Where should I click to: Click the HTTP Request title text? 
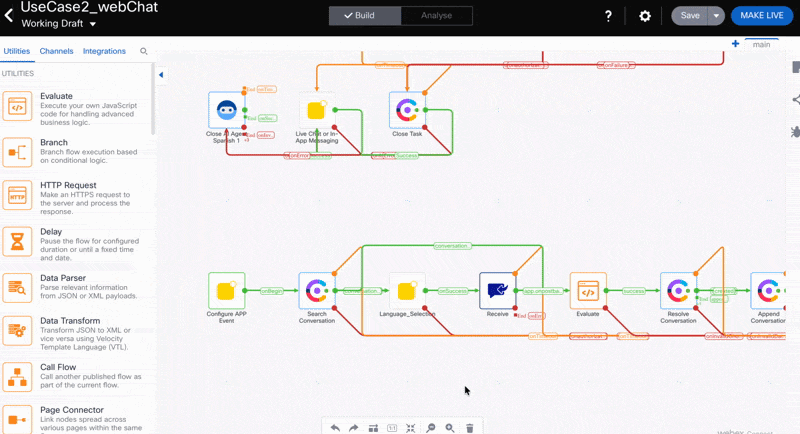[x=68, y=185]
